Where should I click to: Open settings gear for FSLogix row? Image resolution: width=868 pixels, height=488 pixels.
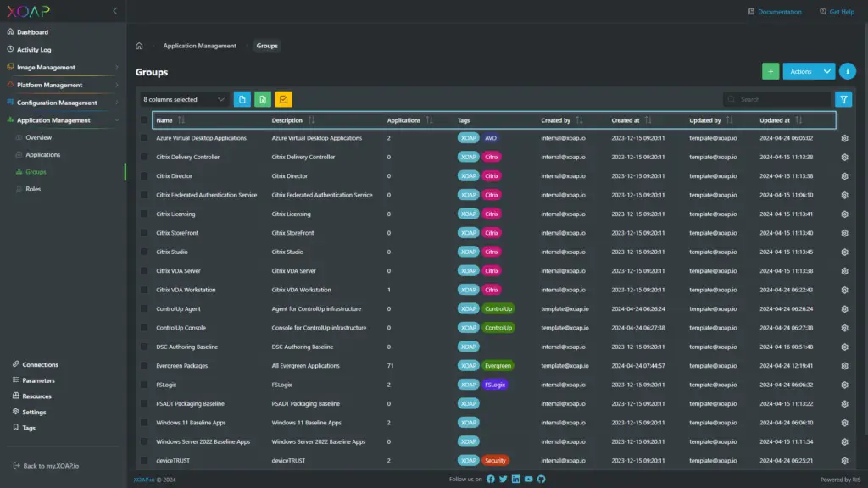click(x=844, y=385)
